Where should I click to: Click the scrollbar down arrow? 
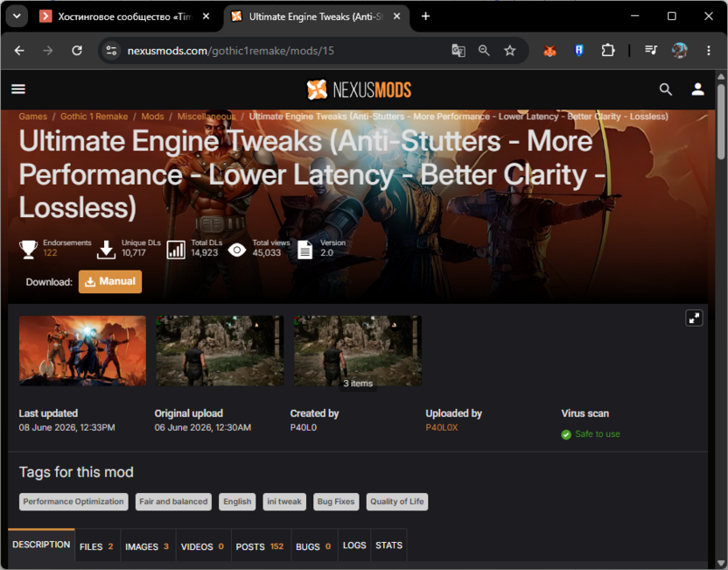[721, 564]
